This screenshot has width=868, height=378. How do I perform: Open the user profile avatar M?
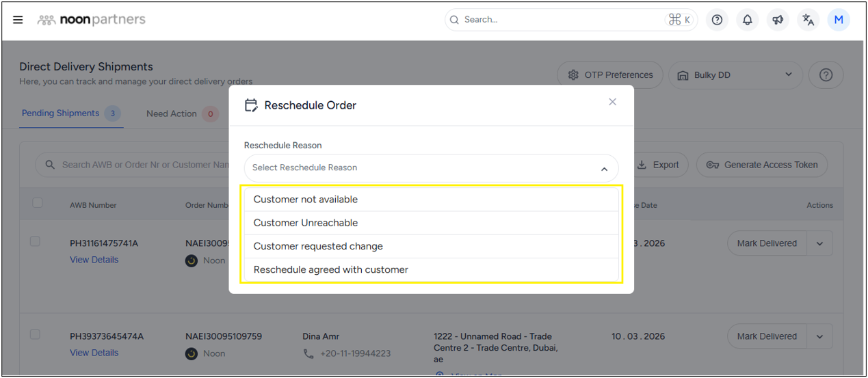coord(839,20)
